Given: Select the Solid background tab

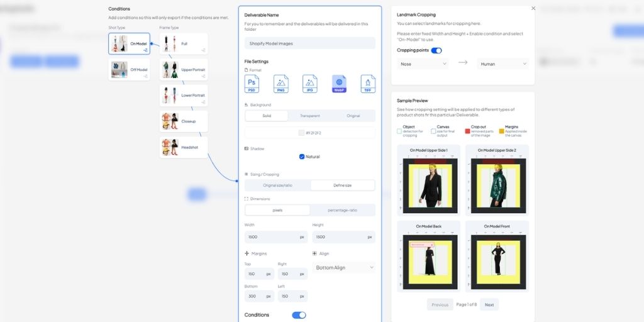Looking at the screenshot, I should [x=267, y=116].
